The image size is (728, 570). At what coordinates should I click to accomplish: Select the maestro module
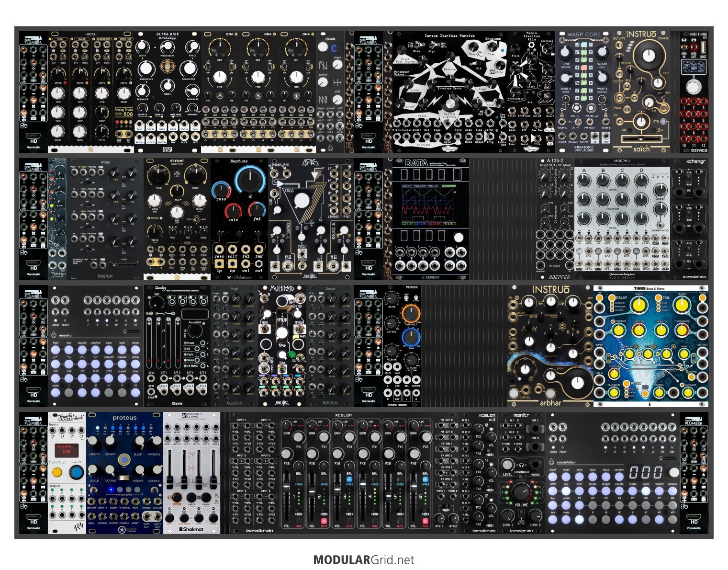coord(96,346)
